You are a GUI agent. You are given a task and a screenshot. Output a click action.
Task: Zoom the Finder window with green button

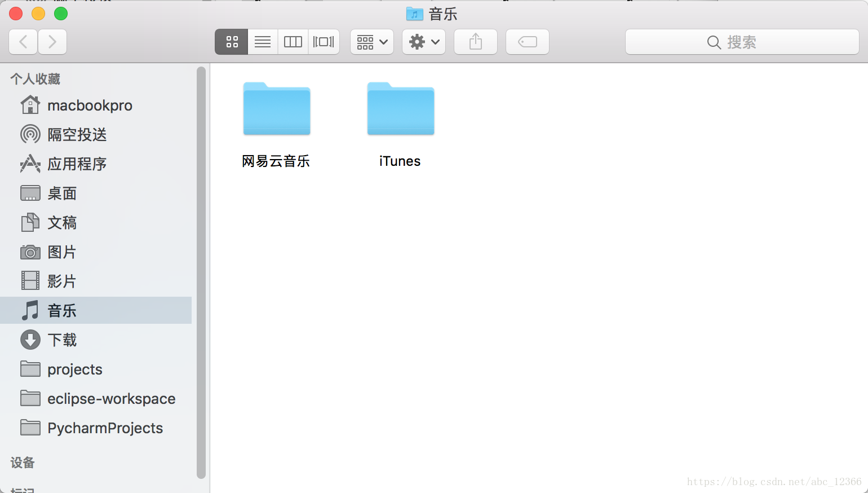coord(61,14)
